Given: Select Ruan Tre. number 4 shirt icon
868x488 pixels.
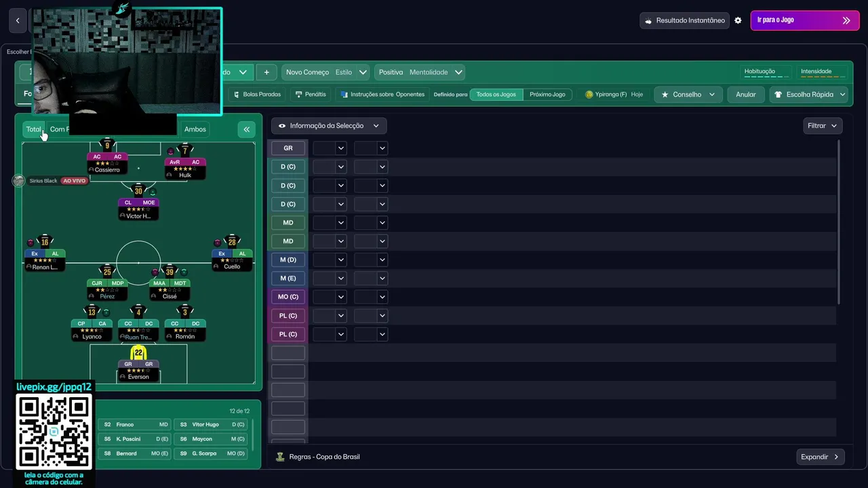Looking at the screenshot, I should [138, 312].
